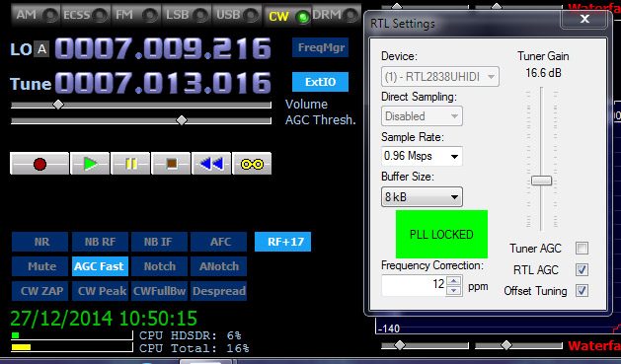Enable the Notch filter
621x364 pixels.
(159, 266)
